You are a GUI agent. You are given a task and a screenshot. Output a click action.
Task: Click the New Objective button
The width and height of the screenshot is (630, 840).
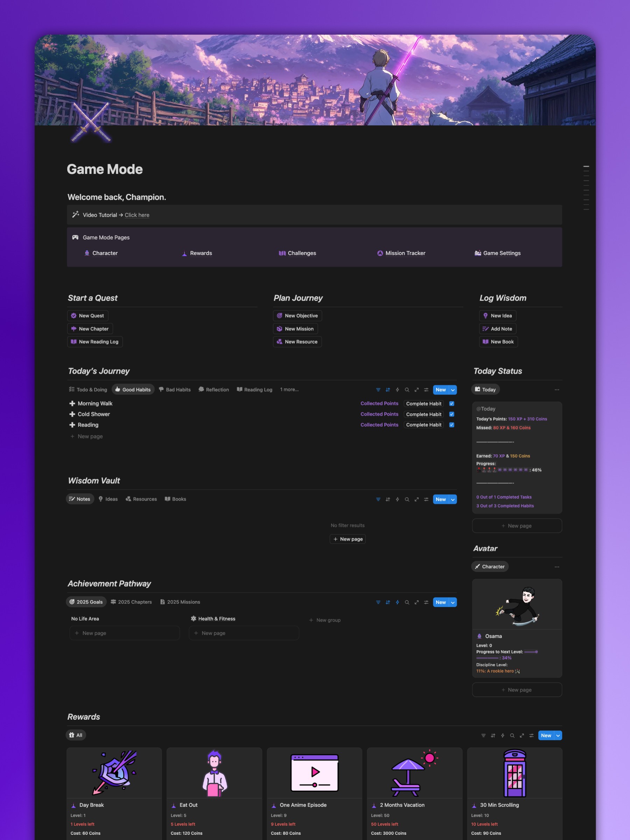pos(297,316)
